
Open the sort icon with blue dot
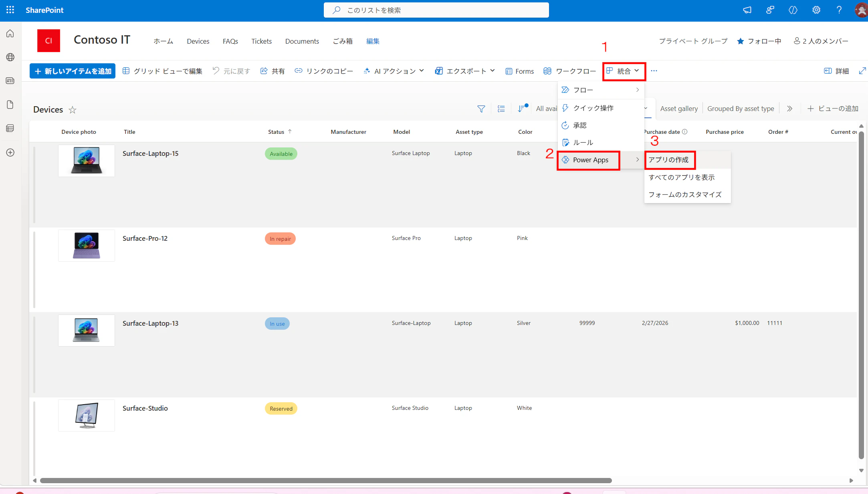pos(522,108)
